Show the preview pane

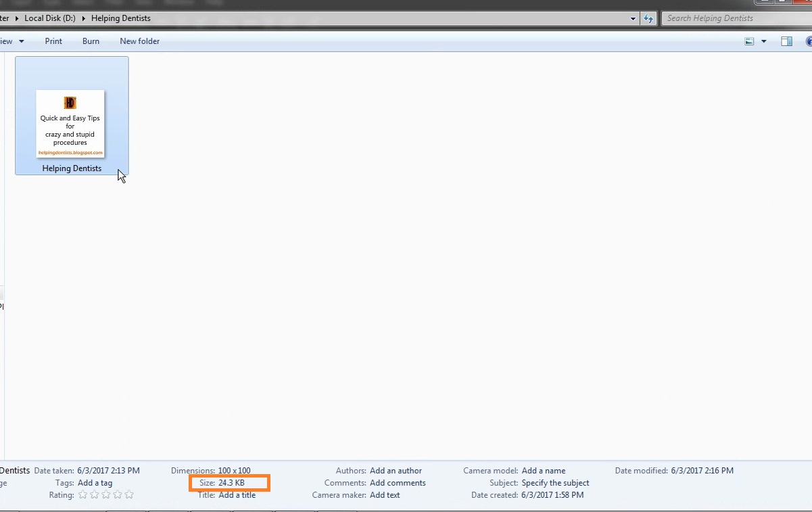[786, 41]
